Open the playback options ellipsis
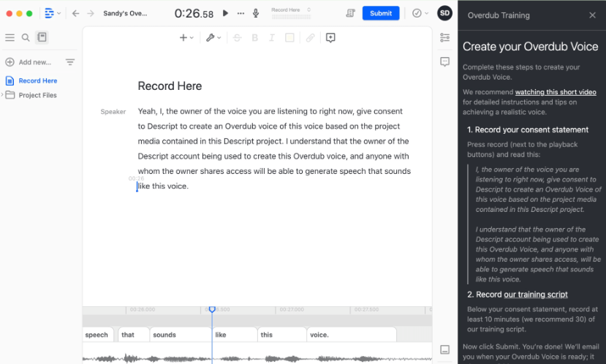This screenshot has height=364, width=606. [240, 13]
